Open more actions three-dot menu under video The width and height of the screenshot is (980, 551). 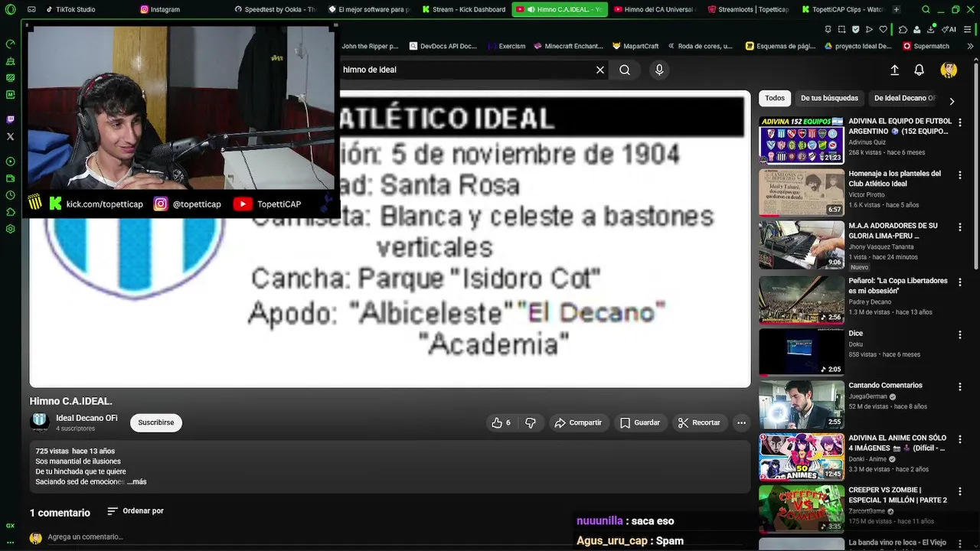click(x=741, y=422)
